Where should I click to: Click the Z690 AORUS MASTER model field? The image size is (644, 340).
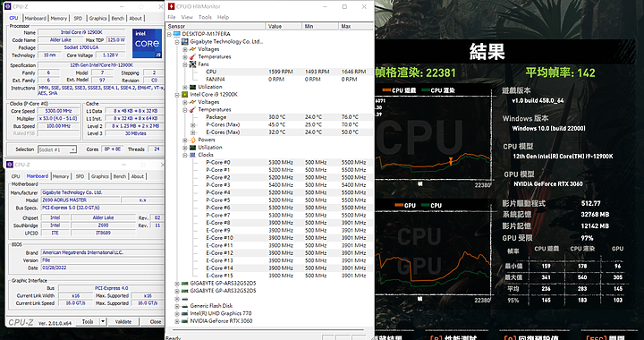click(80, 200)
